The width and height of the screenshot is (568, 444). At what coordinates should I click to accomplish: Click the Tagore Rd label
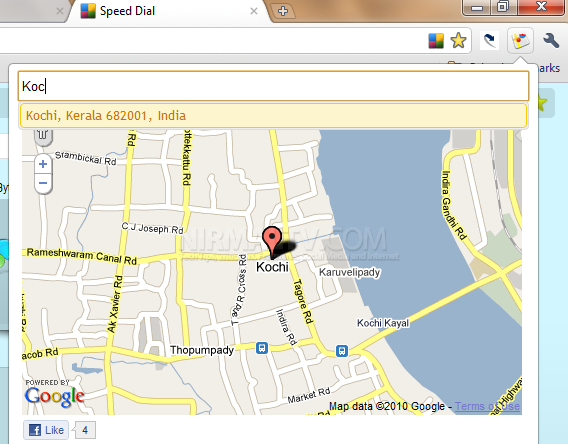click(303, 301)
